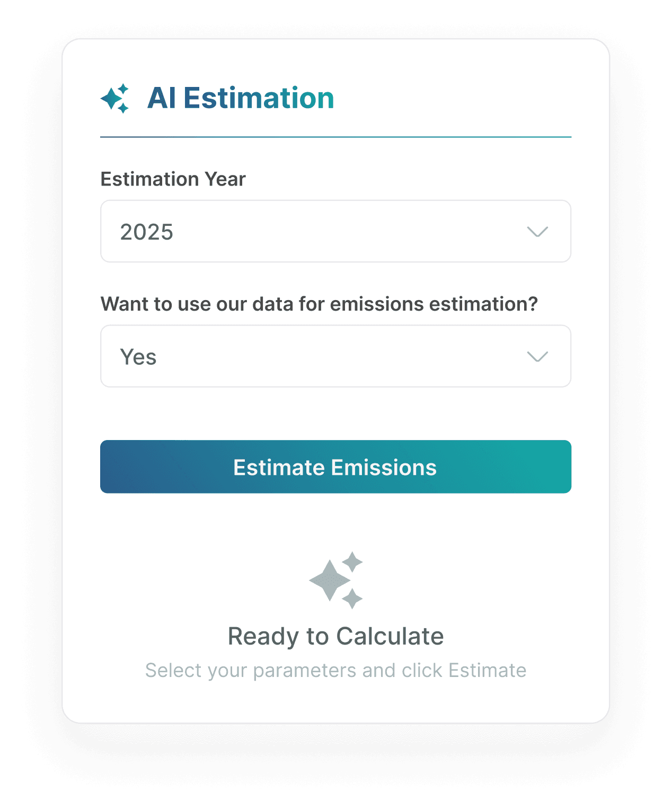Click the small bottom star of the grey sparkle icon

[x=352, y=599]
